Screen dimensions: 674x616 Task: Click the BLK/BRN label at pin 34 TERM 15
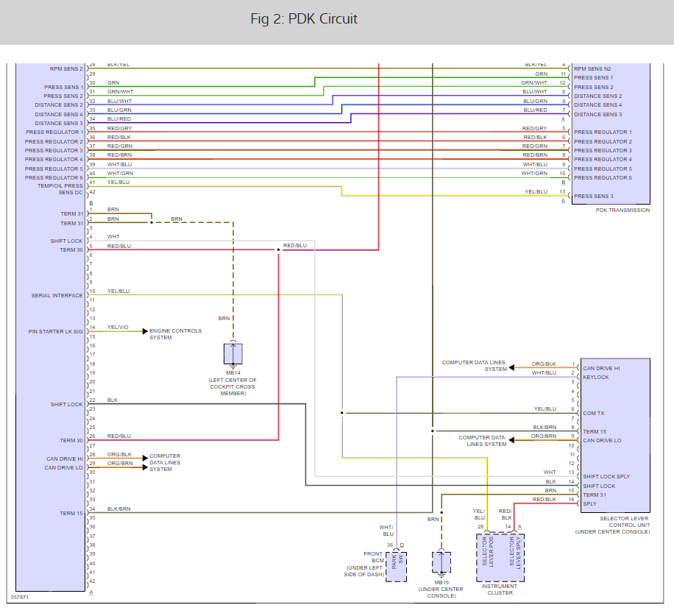[x=118, y=509]
